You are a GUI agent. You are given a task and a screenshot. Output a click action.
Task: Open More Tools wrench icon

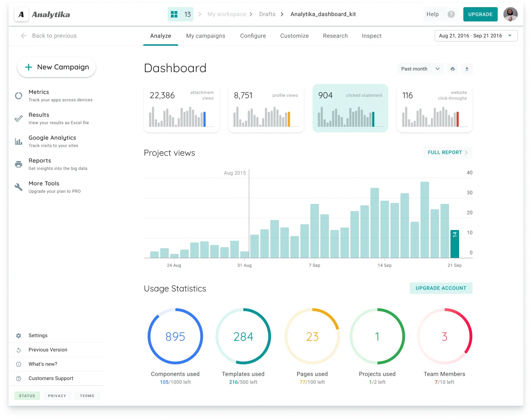tap(18, 187)
